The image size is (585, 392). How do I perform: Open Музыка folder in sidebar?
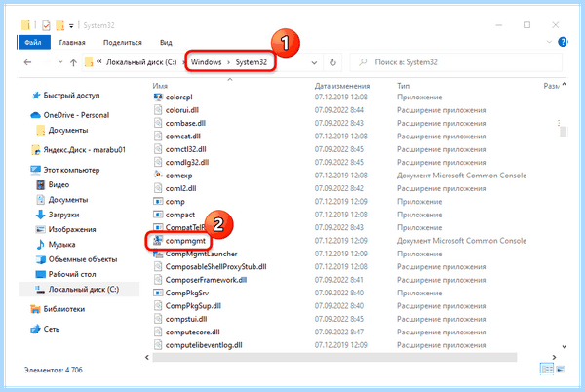tap(61, 245)
